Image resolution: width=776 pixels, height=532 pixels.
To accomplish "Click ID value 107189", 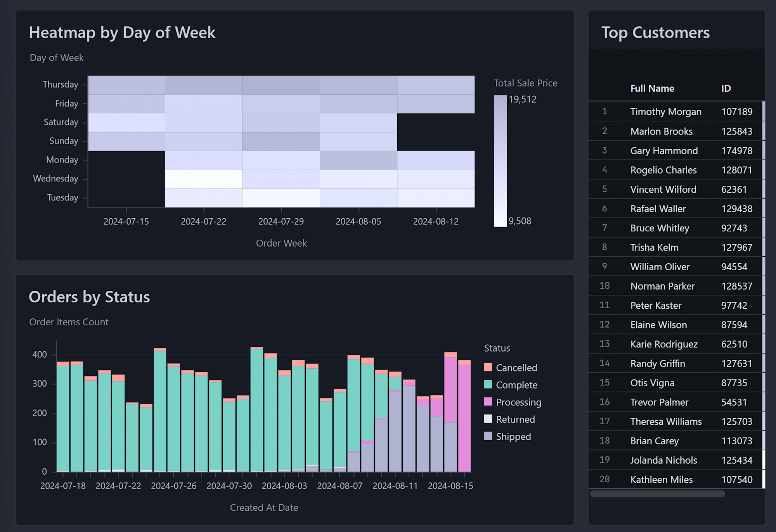I will (737, 112).
